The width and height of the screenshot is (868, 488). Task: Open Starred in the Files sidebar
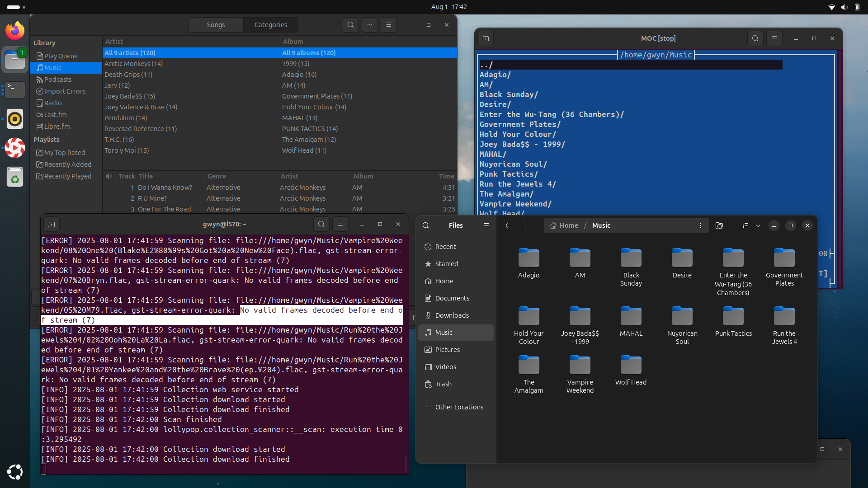(x=456, y=264)
